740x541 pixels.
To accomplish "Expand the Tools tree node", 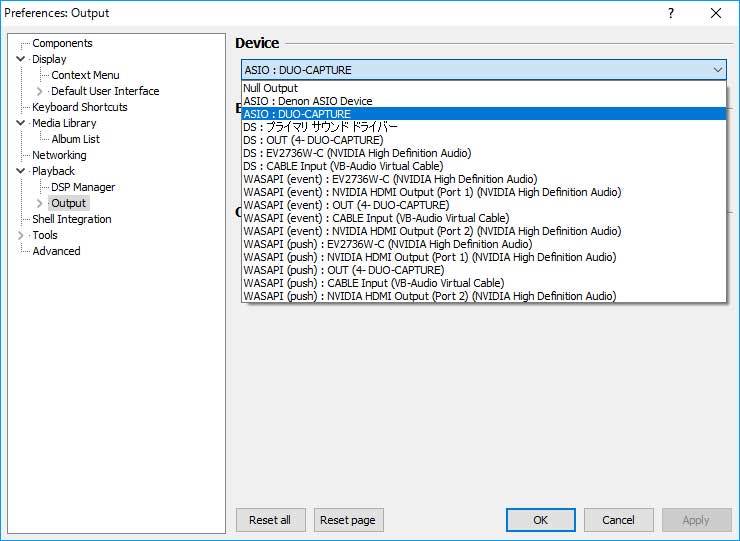I will [20, 235].
